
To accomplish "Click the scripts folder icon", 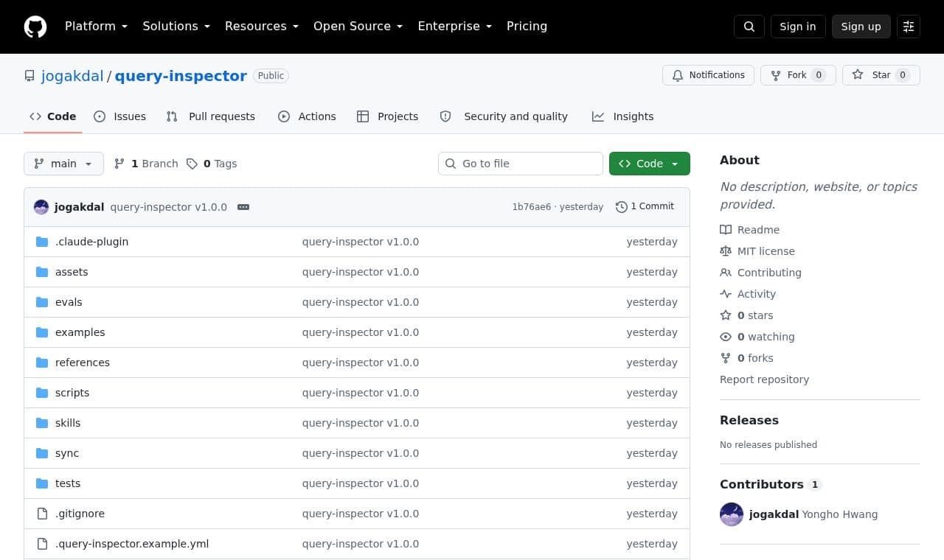I will tap(42, 393).
